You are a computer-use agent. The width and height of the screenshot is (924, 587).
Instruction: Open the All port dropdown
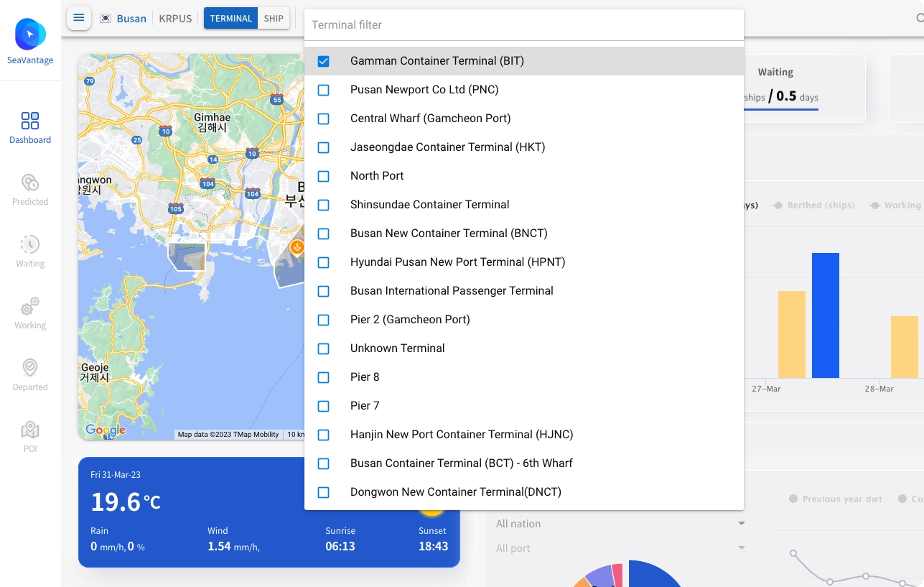(621, 548)
